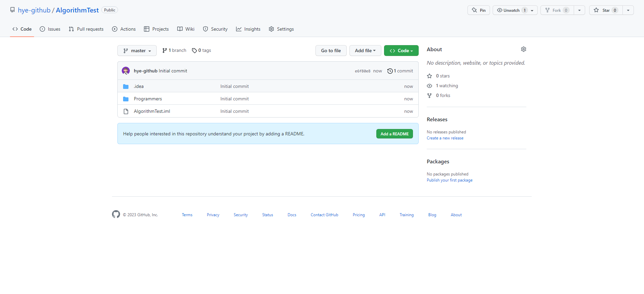View the 0 tags link
Image resolution: width=644 pixels, height=294 pixels.
coord(201,50)
